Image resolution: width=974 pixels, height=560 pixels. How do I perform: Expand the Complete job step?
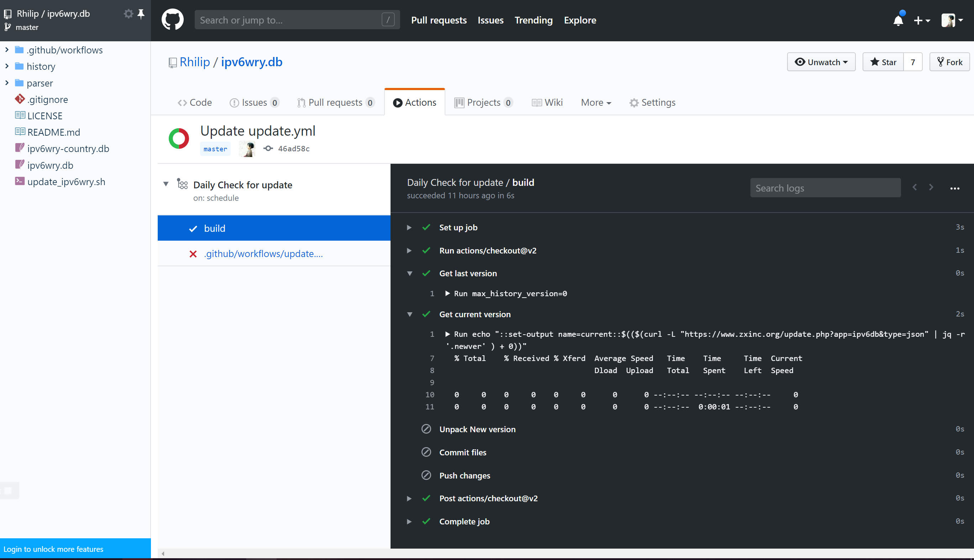[x=409, y=522]
